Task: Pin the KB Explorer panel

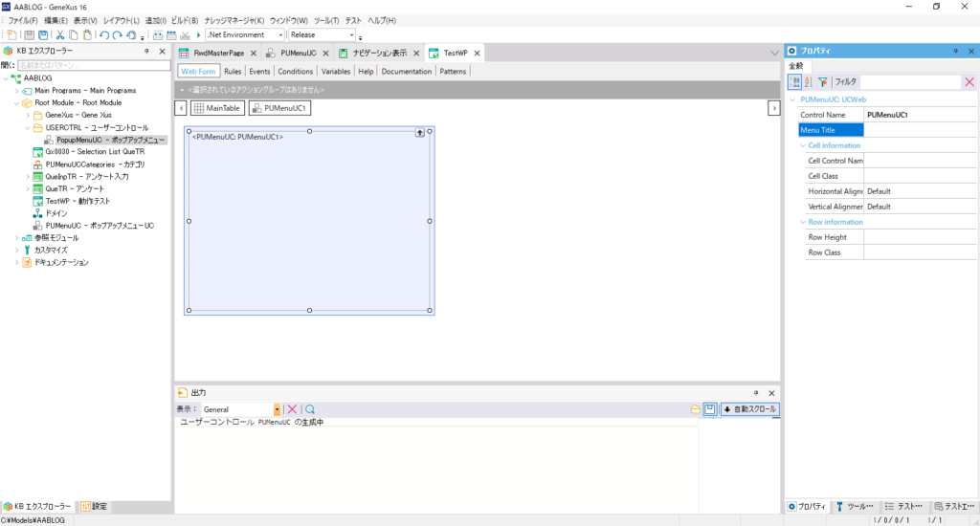Action: (146, 52)
